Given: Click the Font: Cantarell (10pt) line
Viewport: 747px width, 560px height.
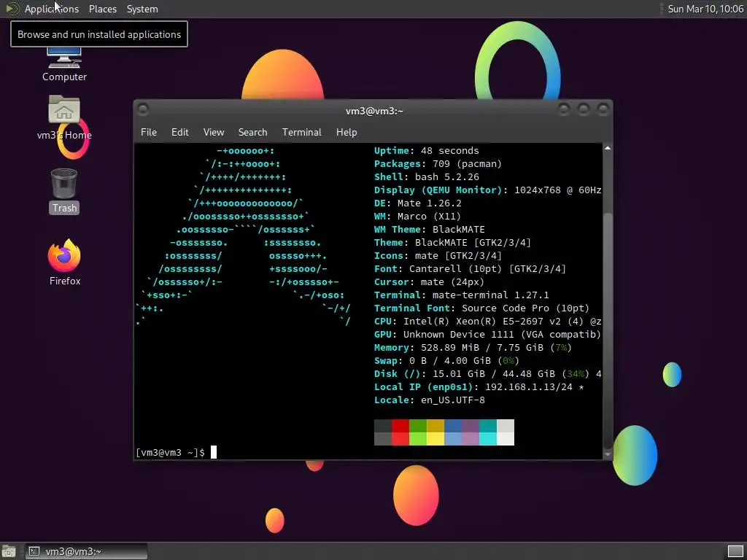Looking at the screenshot, I should [470, 268].
